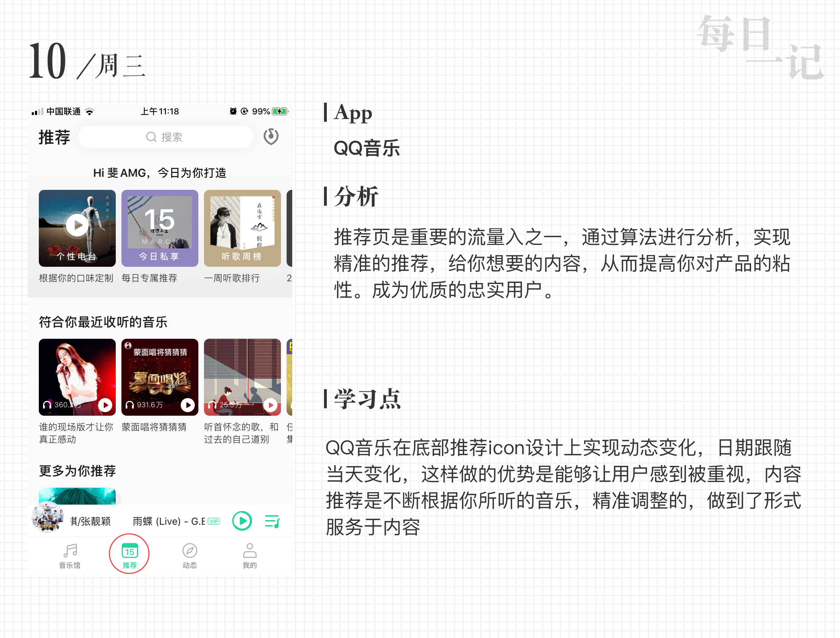Tap the VIP badge on the playing song

[214, 521]
